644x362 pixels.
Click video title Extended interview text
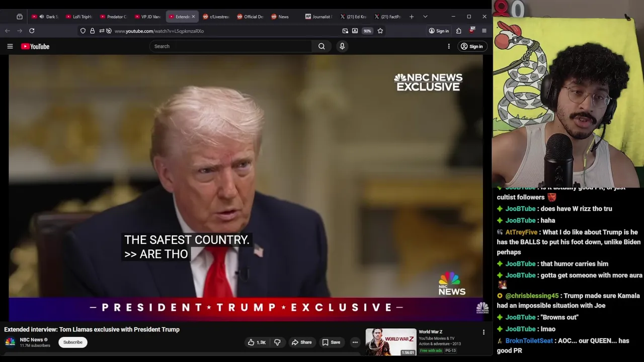[x=92, y=329]
